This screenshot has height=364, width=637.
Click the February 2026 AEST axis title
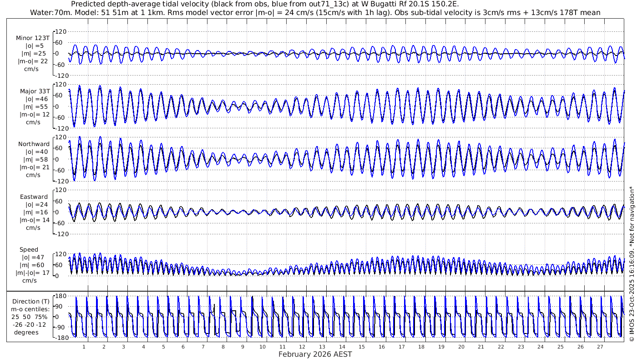pos(315,354)
